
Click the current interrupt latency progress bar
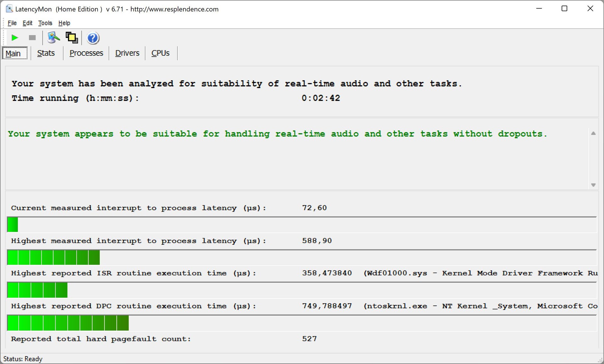pyautogui.click(x=302, y=225)
